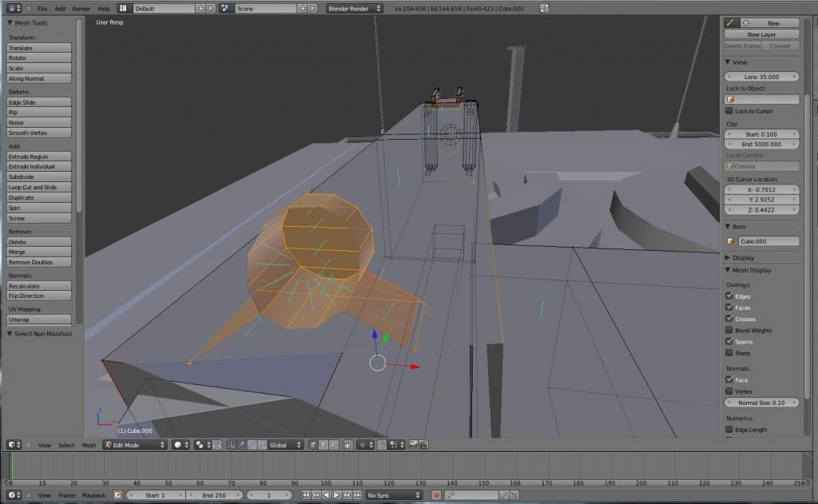Click the Extrude Region button

coord(39,157)
